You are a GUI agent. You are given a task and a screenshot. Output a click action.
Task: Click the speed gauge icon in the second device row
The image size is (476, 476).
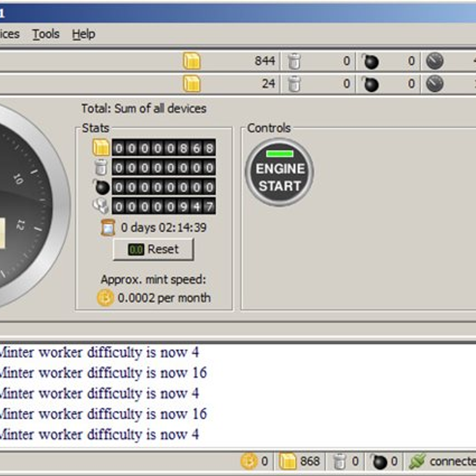434,84
